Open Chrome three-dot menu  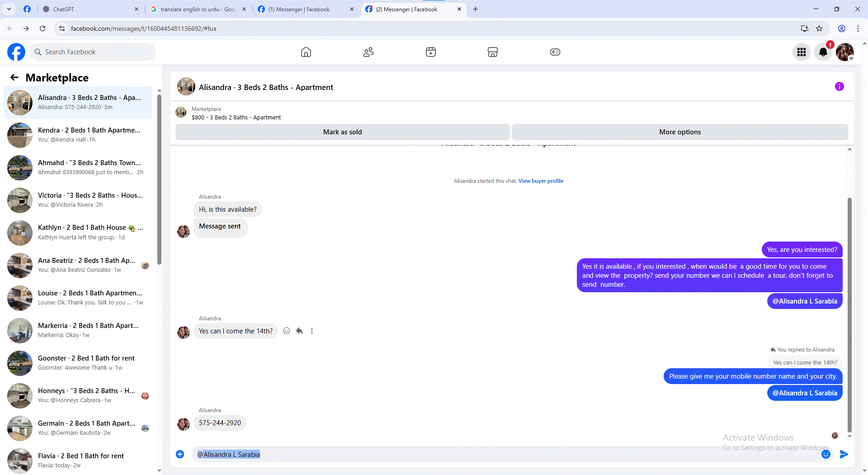[858, 28]
